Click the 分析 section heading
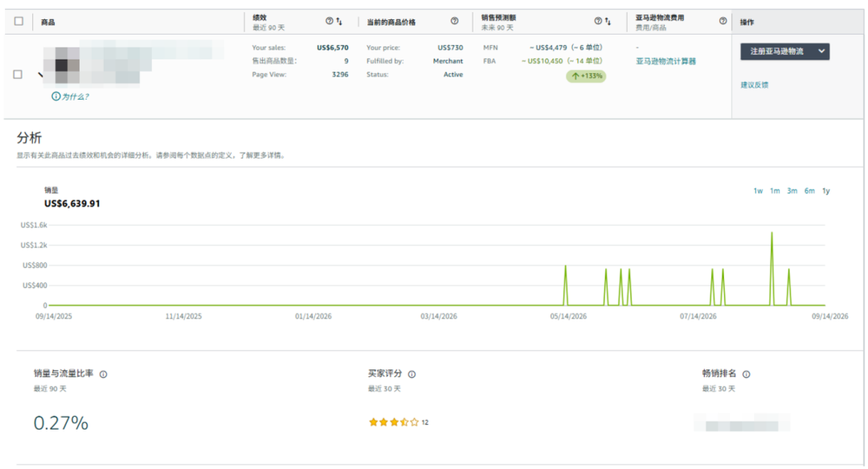 coord(30,138)
